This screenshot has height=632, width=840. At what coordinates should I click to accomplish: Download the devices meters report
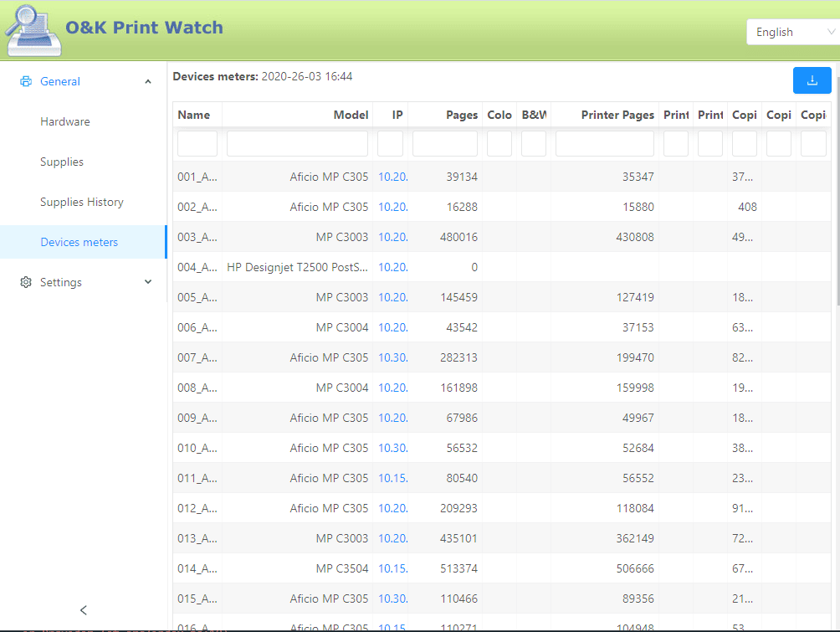812,80
